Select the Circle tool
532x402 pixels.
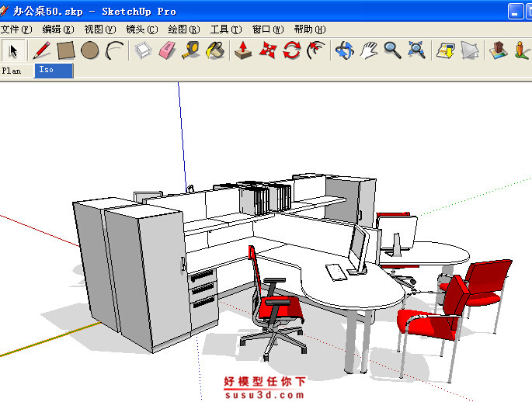(90, 50)
